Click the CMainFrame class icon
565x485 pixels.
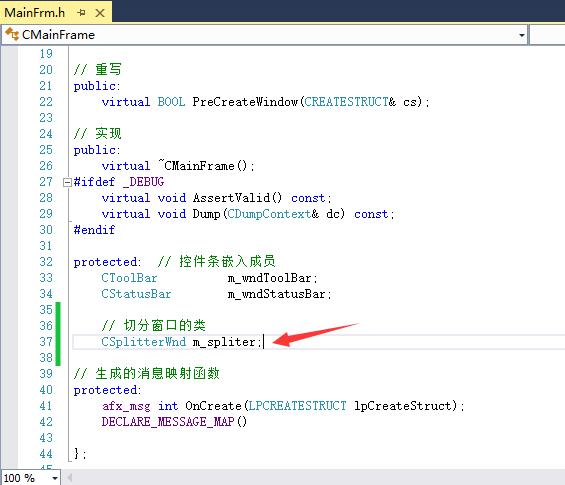(x=12, y=34)
